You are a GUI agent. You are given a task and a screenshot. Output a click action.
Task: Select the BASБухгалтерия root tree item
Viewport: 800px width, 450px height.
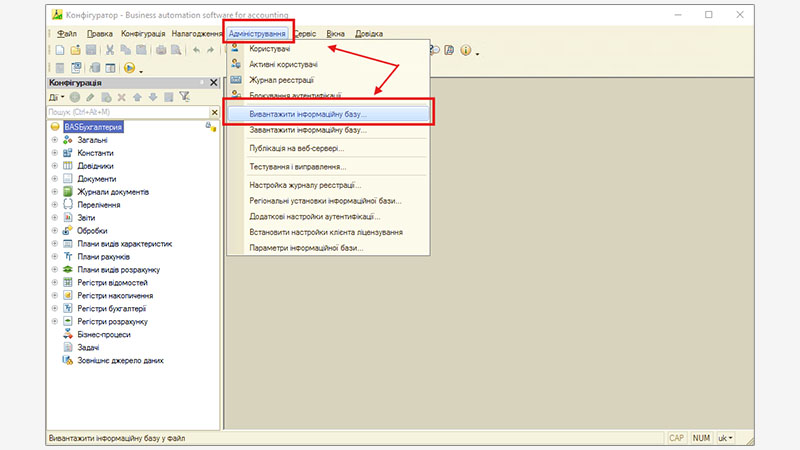[92, 127]
